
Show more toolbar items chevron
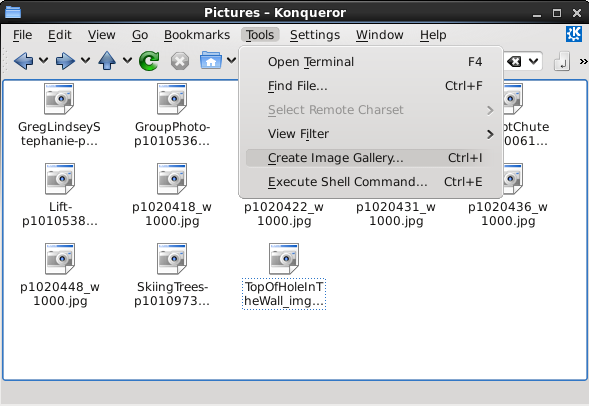click(583, 61)
